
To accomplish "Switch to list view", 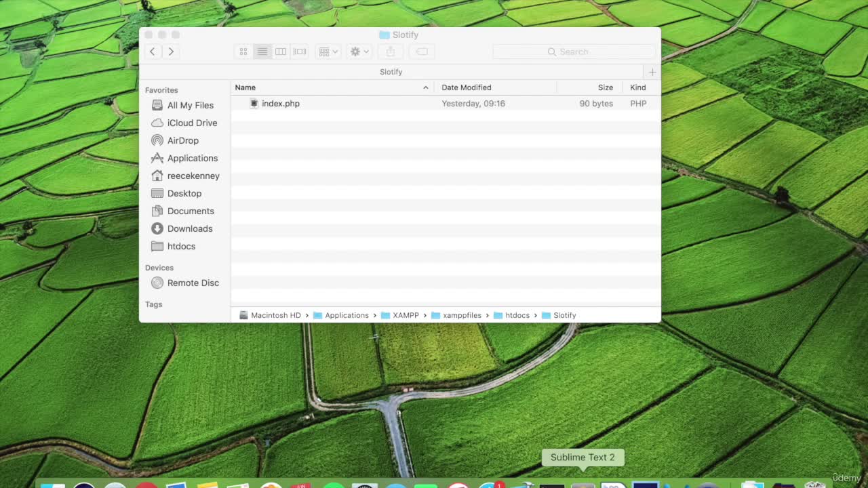I will click(x=262, y=52).
